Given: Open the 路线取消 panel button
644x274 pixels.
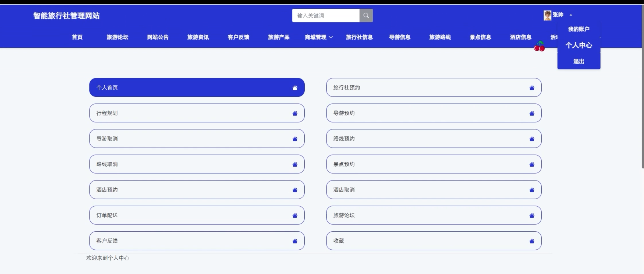Looking at the screenshot, I should click(x=197, y=164).
